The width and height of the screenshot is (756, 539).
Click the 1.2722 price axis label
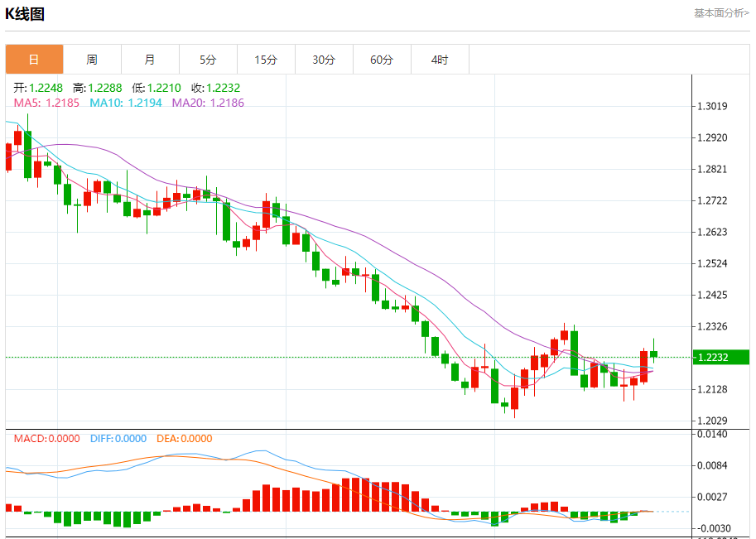(x=713, y=200)
